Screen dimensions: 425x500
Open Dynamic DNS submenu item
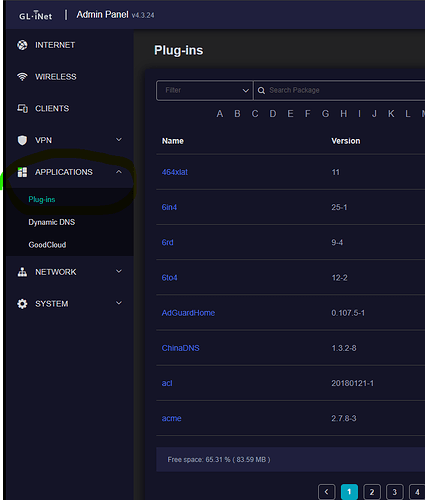[x=52, y=222]
